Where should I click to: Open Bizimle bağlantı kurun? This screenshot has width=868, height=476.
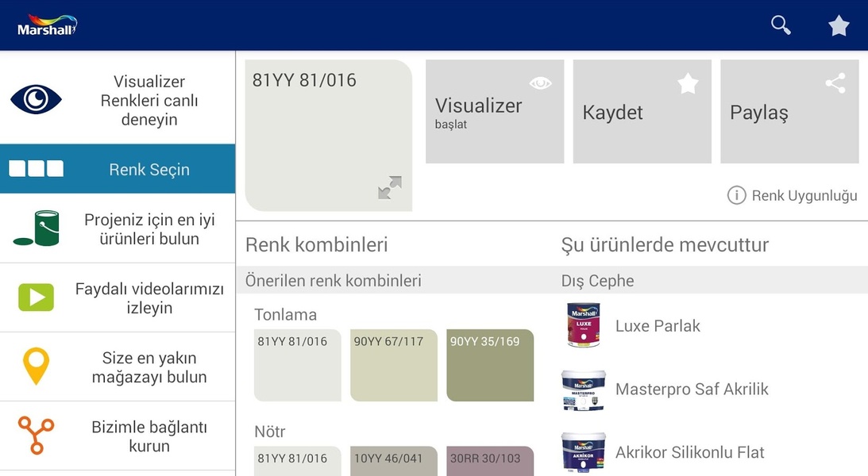(118, 436)
